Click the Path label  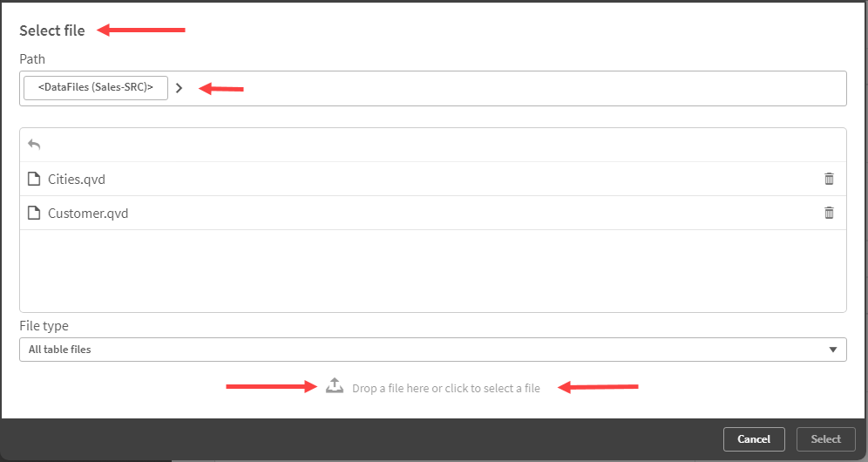coord(32,59)
